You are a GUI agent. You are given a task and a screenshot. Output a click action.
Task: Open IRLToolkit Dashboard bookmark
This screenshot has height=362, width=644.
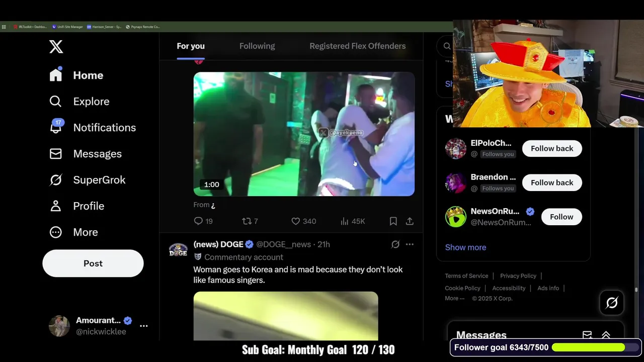coord(30,27)
